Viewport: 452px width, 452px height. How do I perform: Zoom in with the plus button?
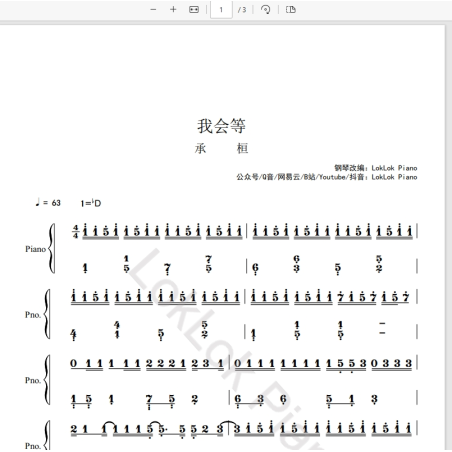coord(173,10)
